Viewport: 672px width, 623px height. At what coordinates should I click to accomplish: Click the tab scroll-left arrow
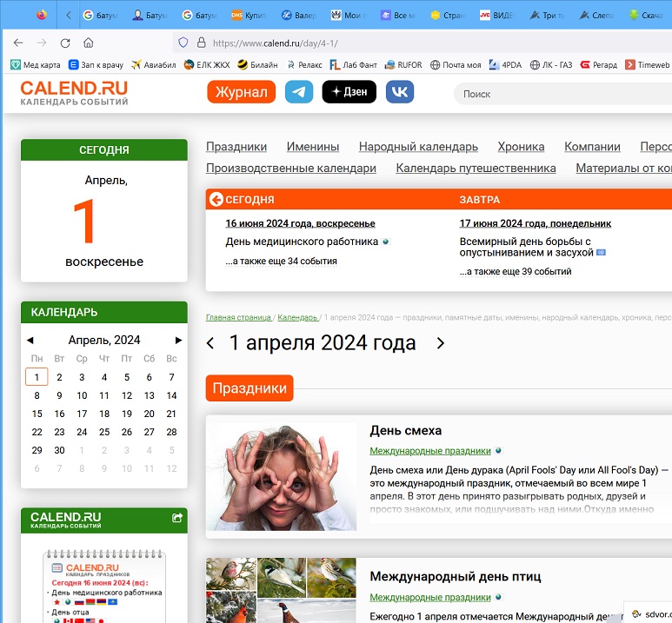click(69, 15)
